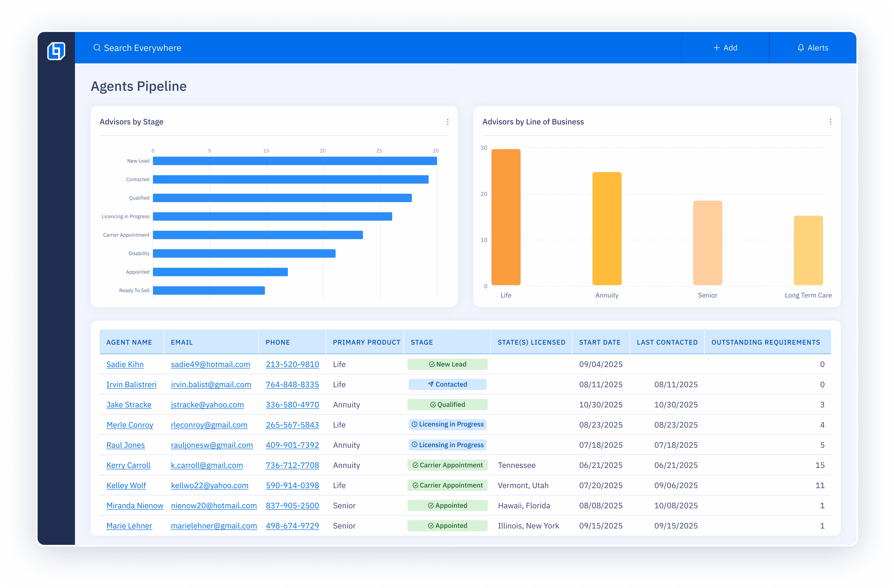The width and height of the screenshot is (894, 588).
Task: Click the New Lead stage badge
Action: pos(447,364)
